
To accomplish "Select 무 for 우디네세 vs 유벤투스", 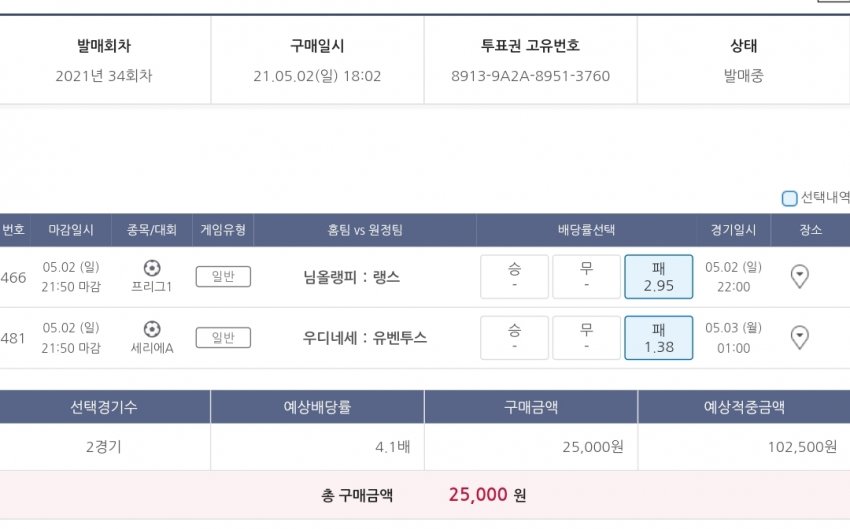I will [586, 338].
